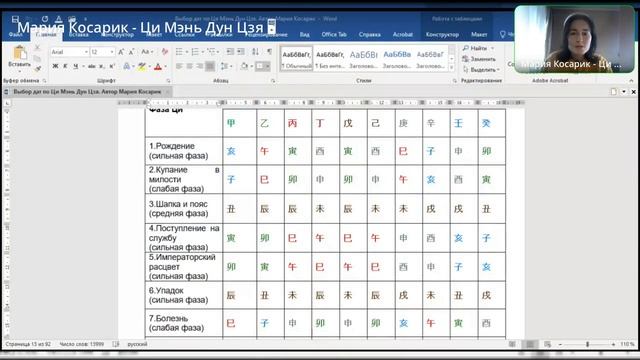Clear all formatting with the eraser icon
The width and height of the screenshot is (640, 360).
pyautogui.click(x=165, y=52)
